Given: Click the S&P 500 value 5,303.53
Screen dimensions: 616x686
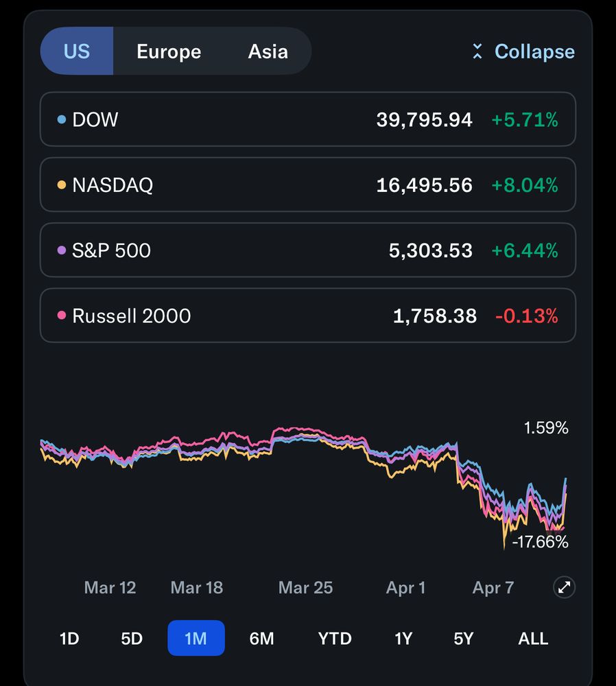Looking at the screenshot, I should [x=431, y=250].
